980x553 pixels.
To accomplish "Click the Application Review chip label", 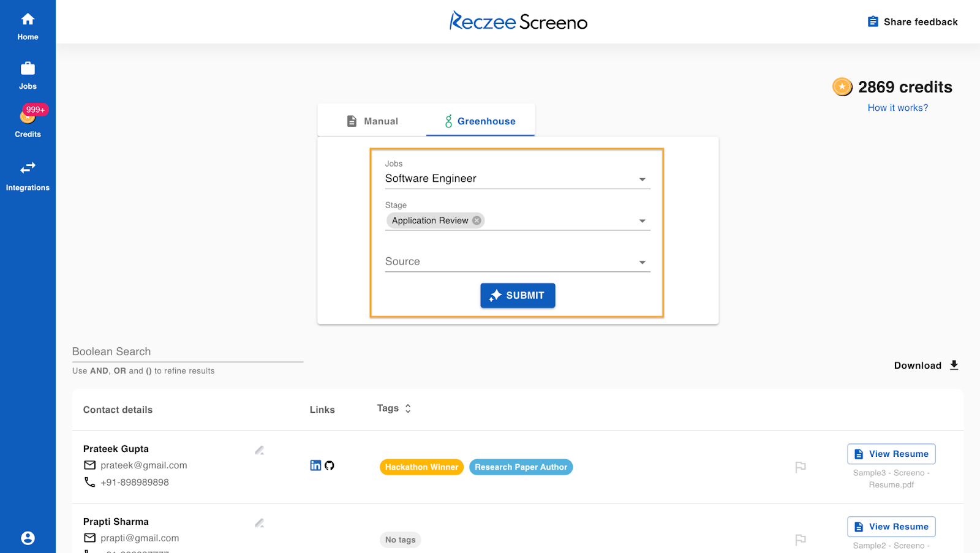I will (430, 220).
